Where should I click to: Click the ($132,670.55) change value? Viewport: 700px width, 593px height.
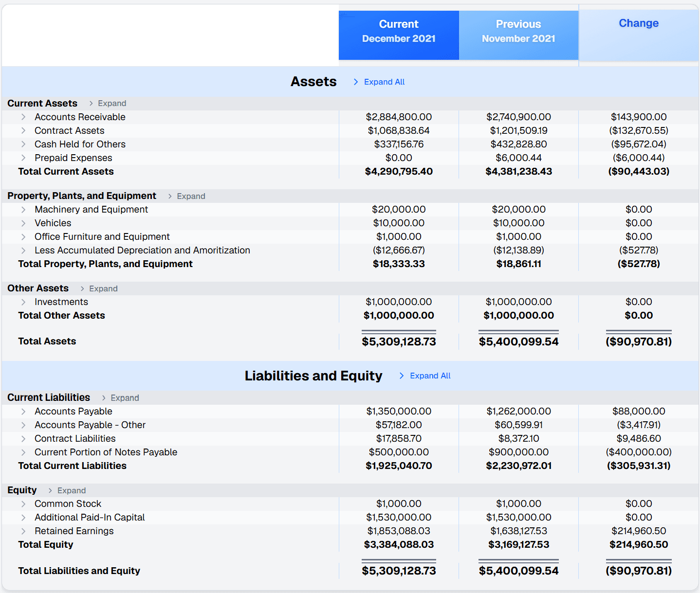(639, 130)
